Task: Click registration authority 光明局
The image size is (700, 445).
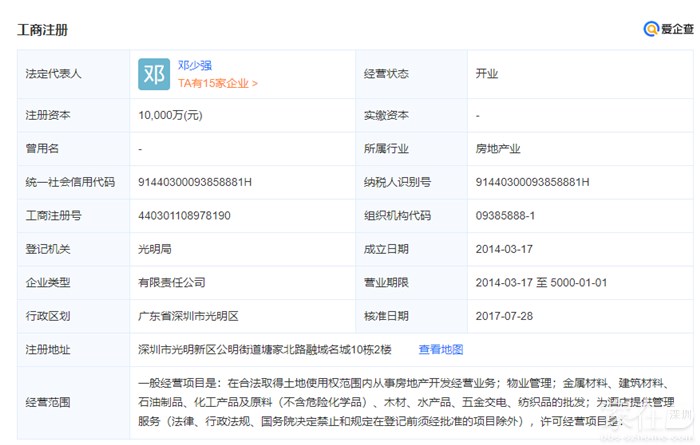Action: click(x=154, y=249)
